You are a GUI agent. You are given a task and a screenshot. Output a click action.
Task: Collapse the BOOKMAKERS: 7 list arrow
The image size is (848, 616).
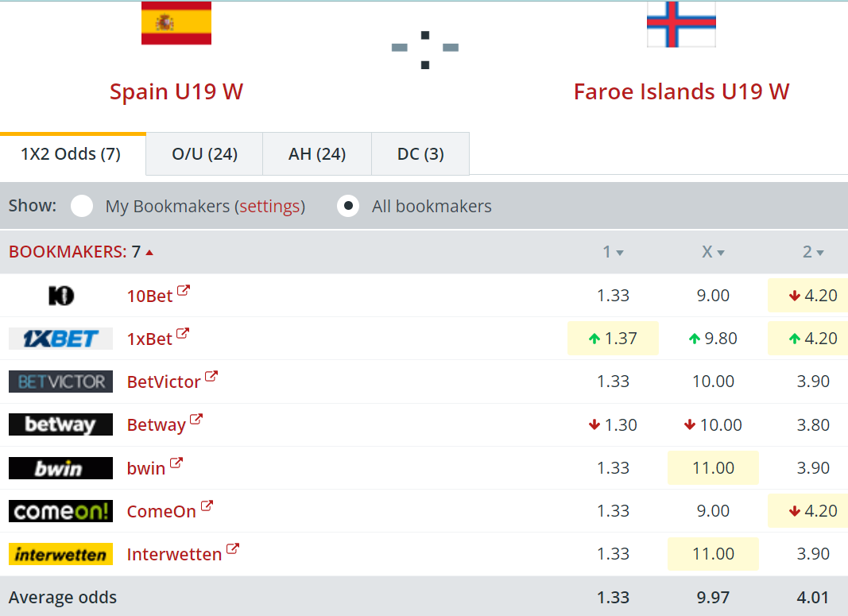[x=149, y=253]
